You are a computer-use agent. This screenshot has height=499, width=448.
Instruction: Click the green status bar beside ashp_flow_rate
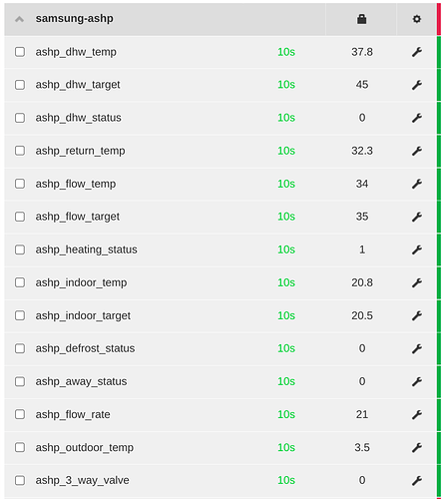pos(439,414)
